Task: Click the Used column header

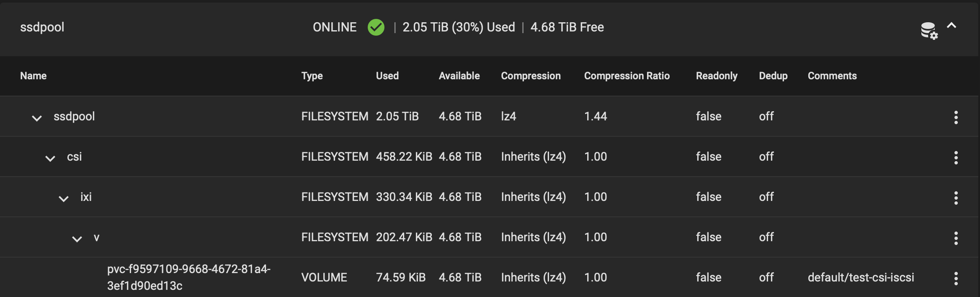Action: 387,76
